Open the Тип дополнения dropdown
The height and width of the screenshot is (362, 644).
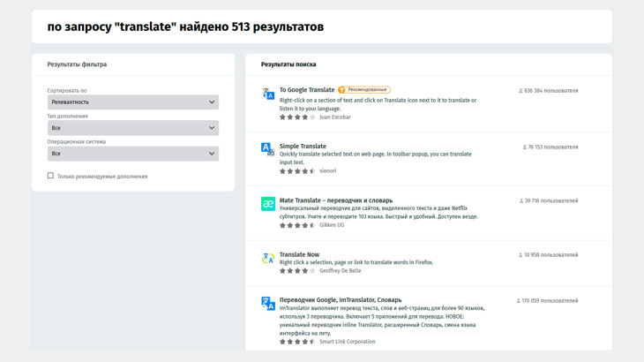(x=133, y=128)
